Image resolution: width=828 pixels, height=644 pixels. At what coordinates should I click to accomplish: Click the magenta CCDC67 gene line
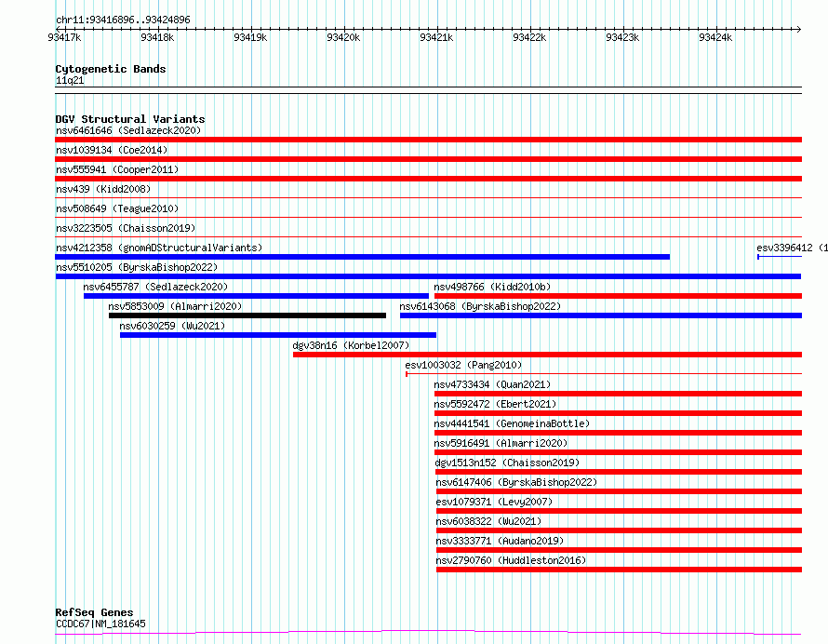tap(428, 633)
